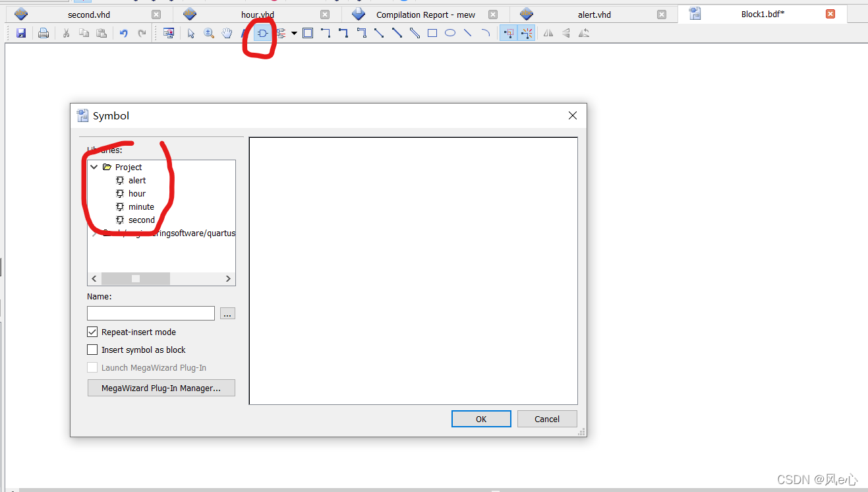Close the Symbol dialog with X
Screen dimensions: 868x492
point(573,115)
